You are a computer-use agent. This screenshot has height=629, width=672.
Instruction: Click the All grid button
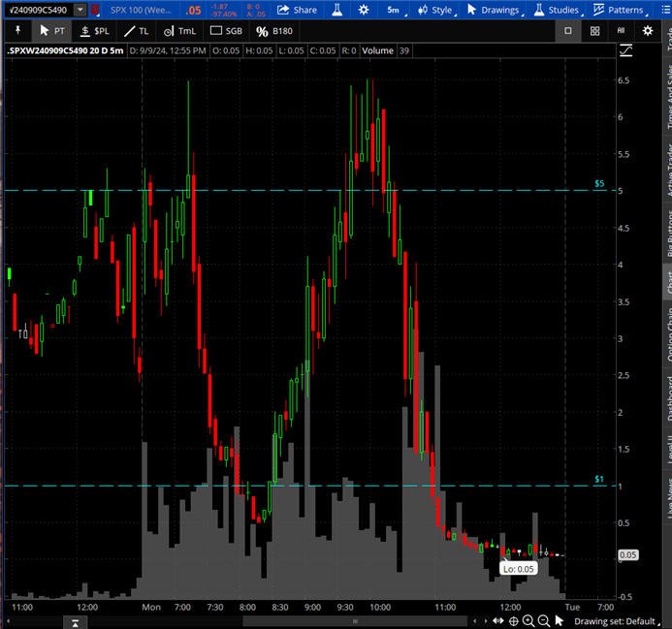point(621,30)
